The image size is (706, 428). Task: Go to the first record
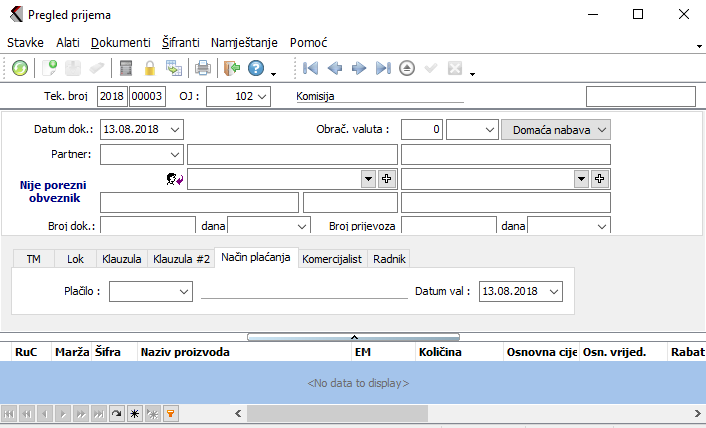[x=311, y=68]
